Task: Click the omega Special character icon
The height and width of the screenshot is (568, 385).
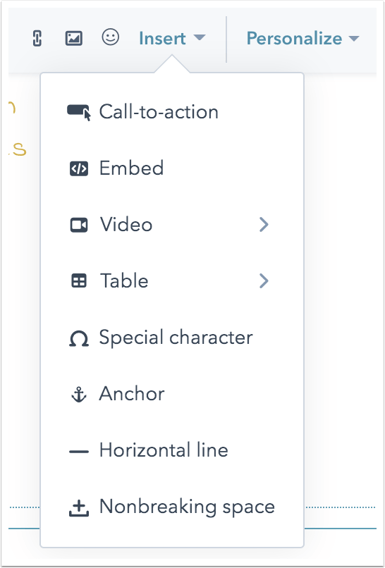Action: pyautogui.click(x=79, y=339)
